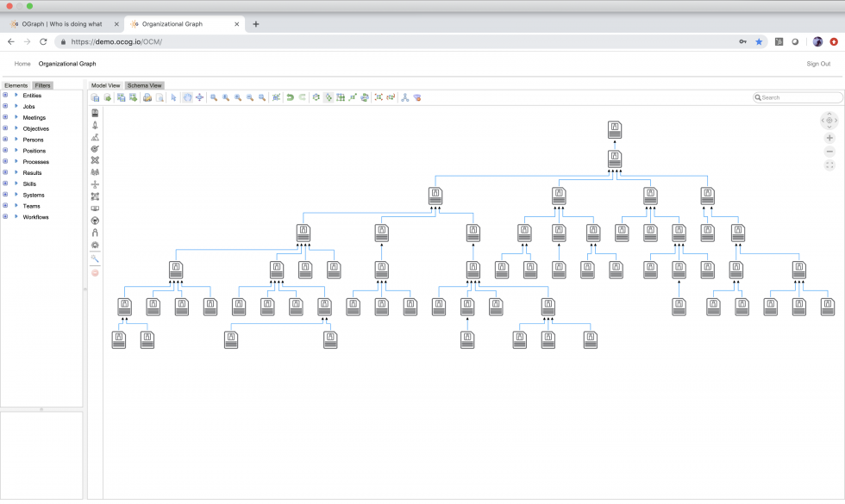Bookmark this page with the star icon
Image resolution: width=845 pixels, height=504 pixels.
(758, 40)
